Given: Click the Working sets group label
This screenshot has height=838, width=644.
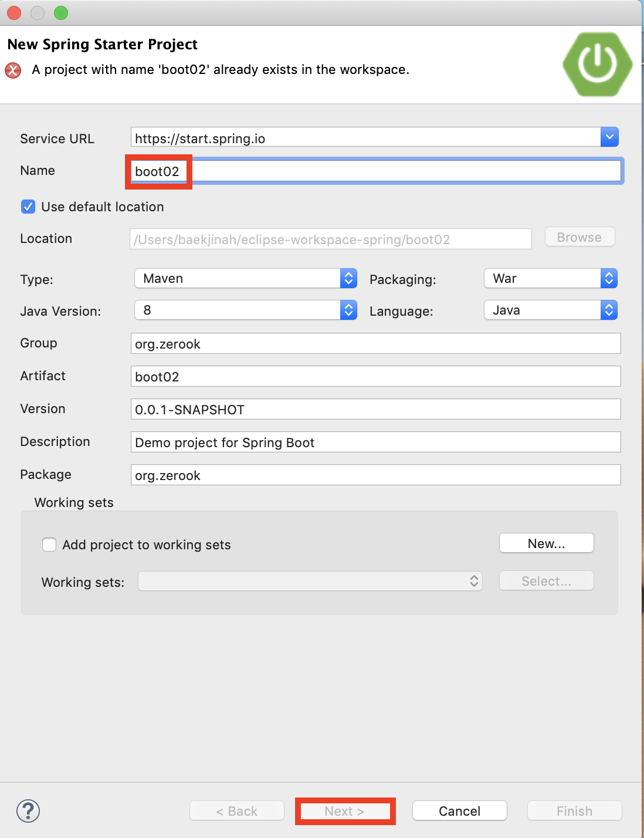Looking at the screenshot, I should [x=74, y=502].
